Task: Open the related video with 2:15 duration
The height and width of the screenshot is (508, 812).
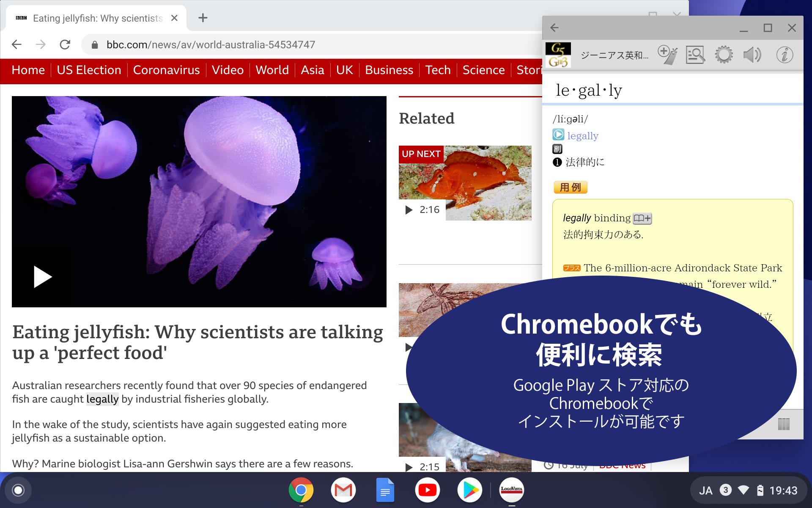Action: (x=465, y=437)
